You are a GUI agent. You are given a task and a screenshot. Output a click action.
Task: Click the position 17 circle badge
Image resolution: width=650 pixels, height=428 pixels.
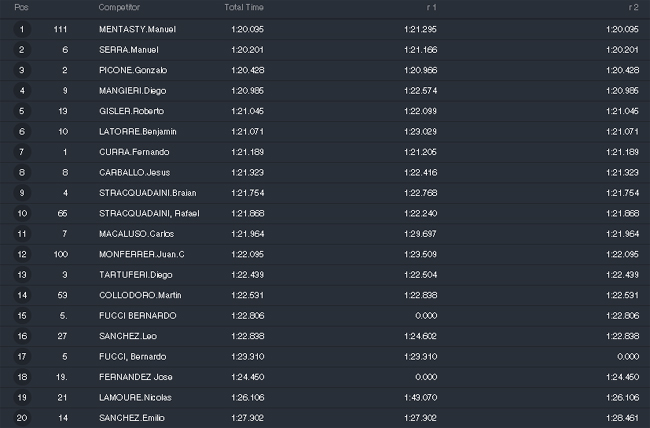coord(22,357)
